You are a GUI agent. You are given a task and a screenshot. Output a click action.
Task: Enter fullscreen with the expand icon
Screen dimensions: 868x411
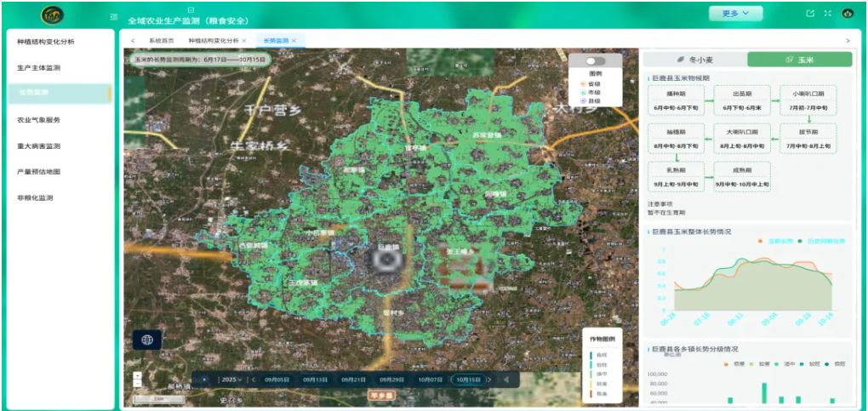point(828,14)
